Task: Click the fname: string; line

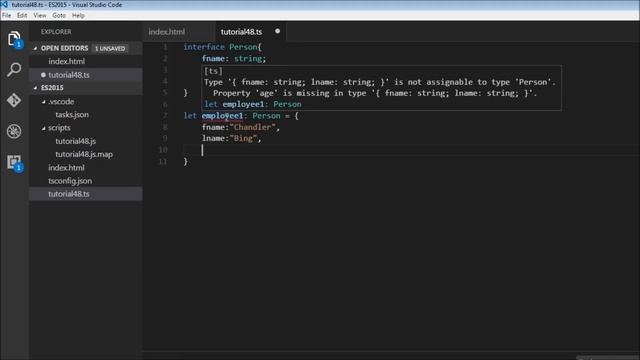Action: coord(234,59)
